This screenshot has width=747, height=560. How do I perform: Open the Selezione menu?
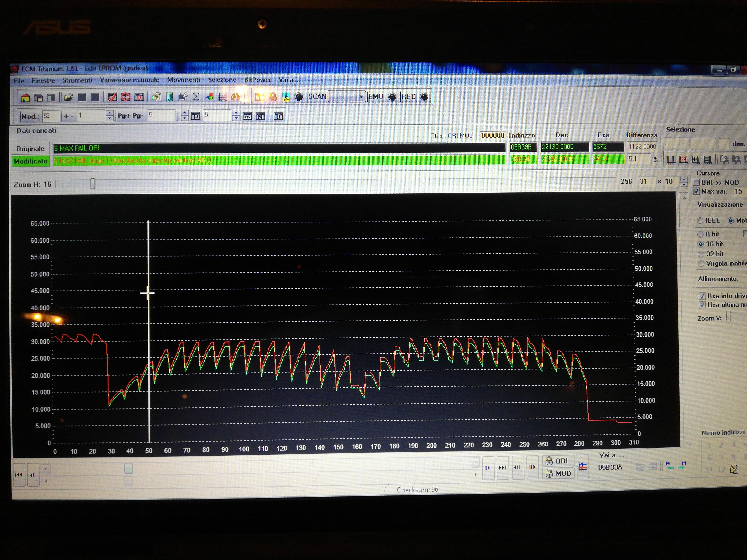point(222,80)
